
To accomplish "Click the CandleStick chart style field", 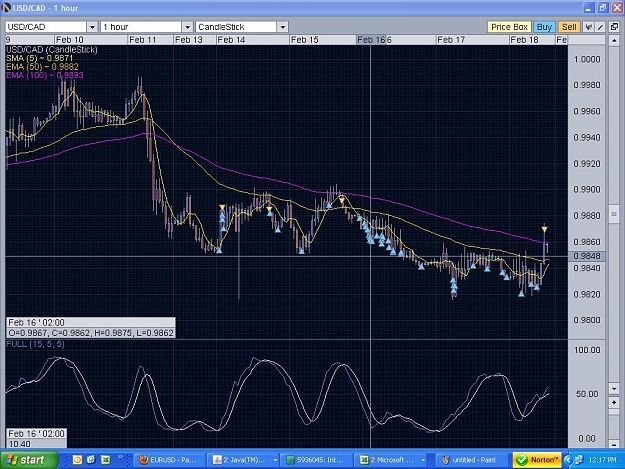I will point(236,27).
